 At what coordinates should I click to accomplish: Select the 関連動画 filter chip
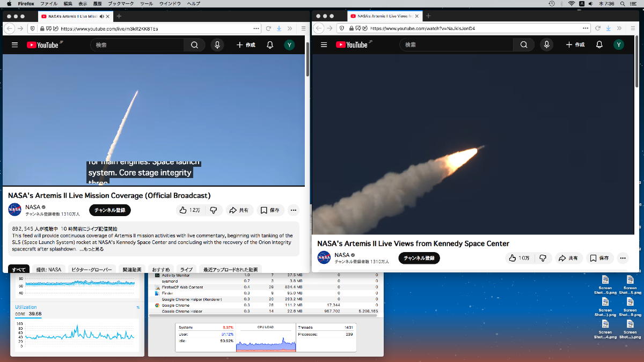click(132, 270)
